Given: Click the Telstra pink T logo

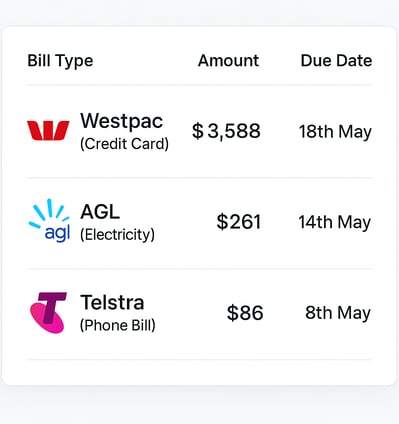Looking at the screenshot, I should pyautogui.click(x=48, y=313).
